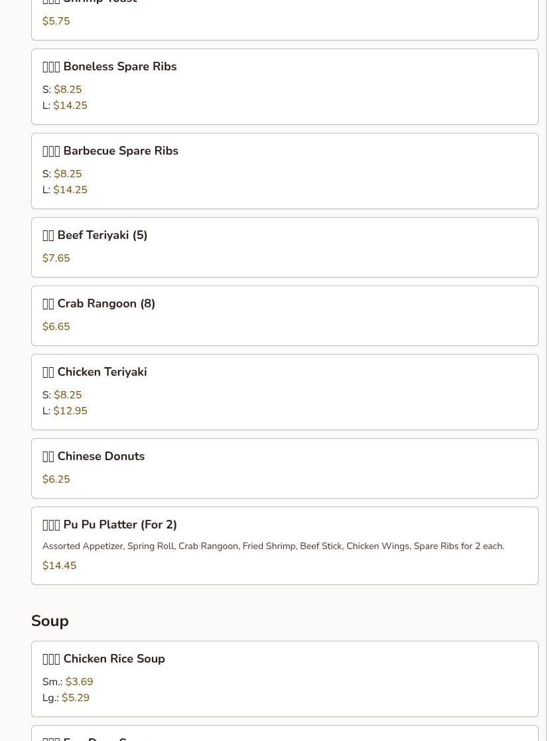Image resolution: width=560 pixels, height=741 pixels.
Task: Choose the large Boneless Spare Ribs price
Action: tap(70, 106)
